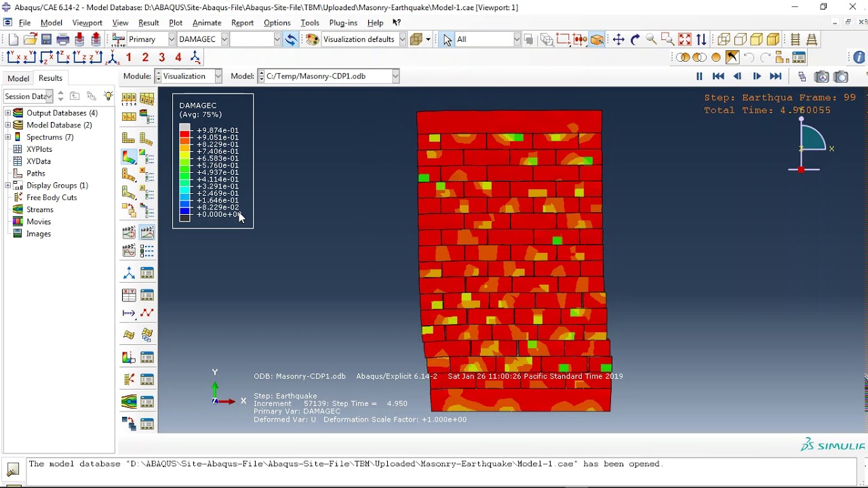The image size is (868, 488).
Task: Click the New model database icon
Action: 13,39
